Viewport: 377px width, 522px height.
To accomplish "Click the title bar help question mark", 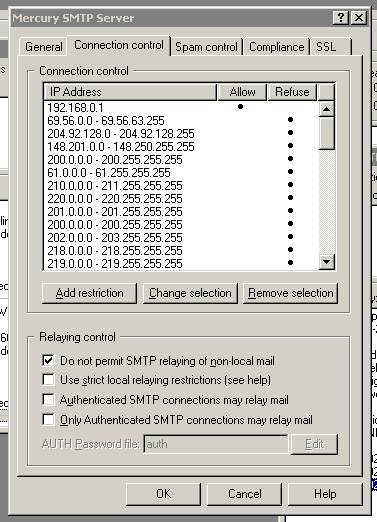I will [x=341, y=18].
